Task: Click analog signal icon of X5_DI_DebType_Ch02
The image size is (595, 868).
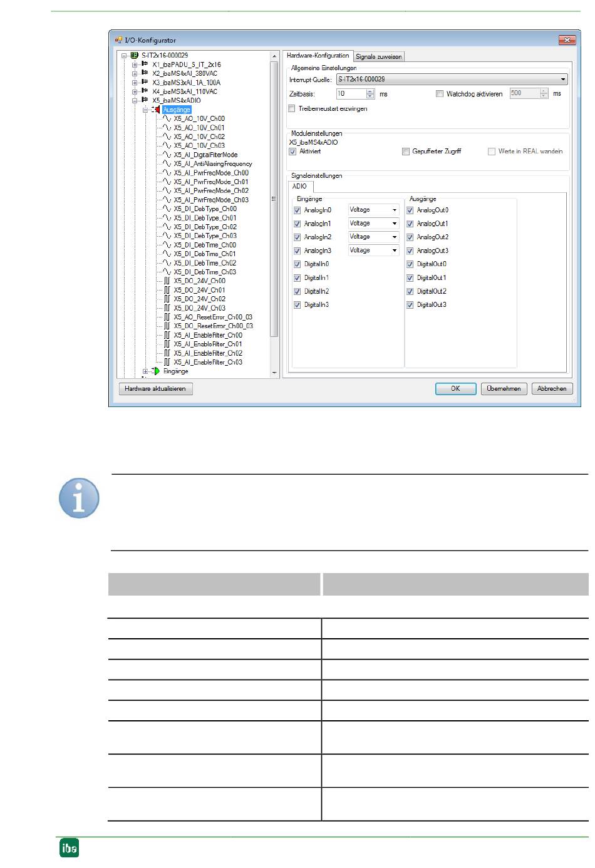Action: 167,227
